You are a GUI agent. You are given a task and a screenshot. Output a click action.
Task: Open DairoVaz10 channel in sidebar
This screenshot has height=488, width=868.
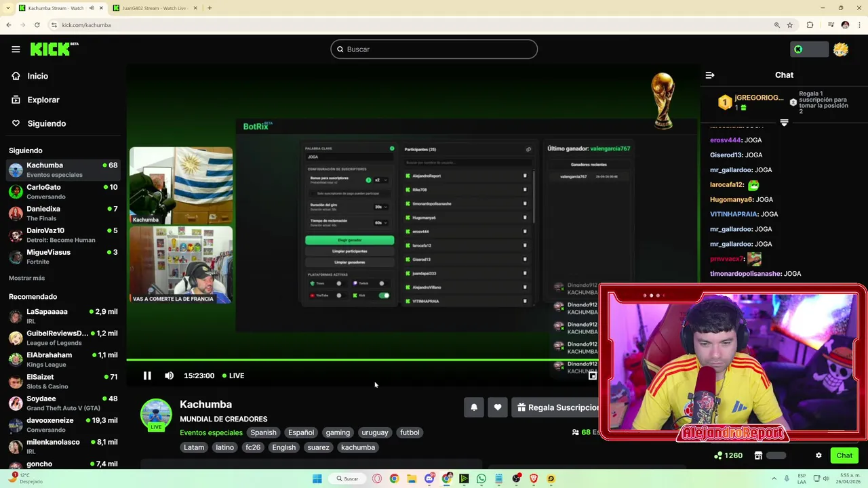63,235
